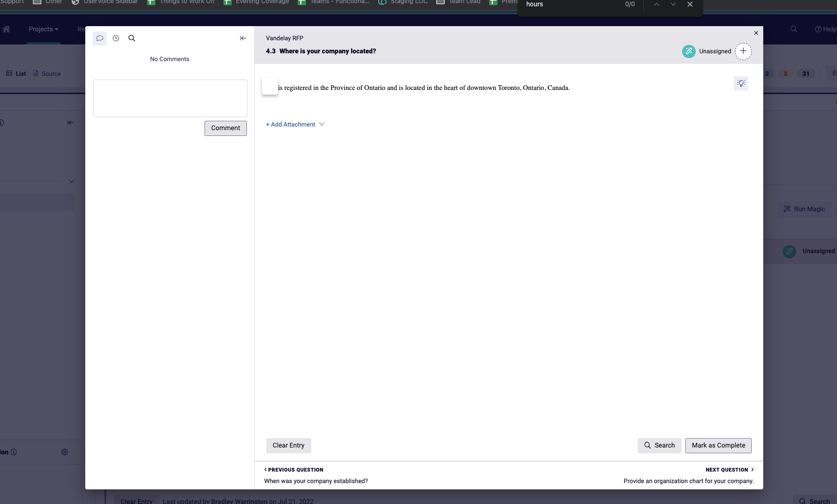Click the background Unassigned assignee
The height and width of the screenshot is (504, 837).
809,251
